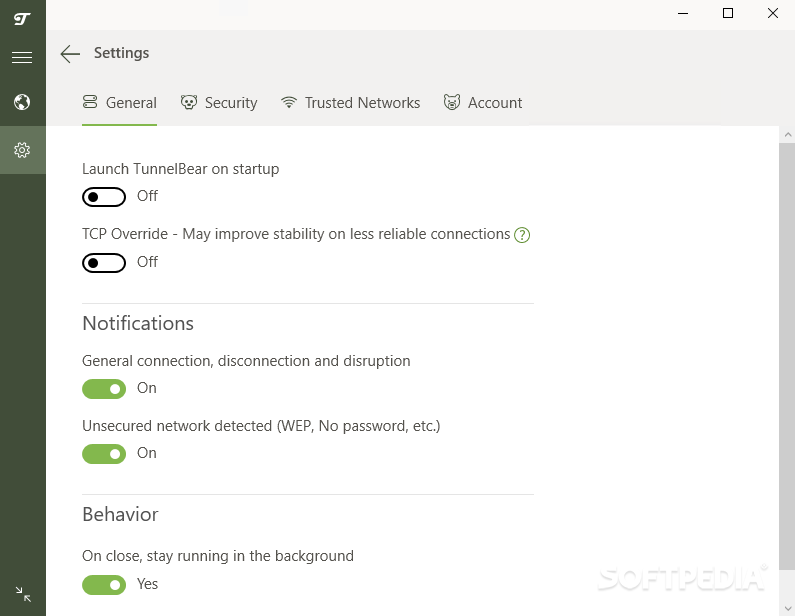
Task: Open the Security tab
Action: click(219, 103)
